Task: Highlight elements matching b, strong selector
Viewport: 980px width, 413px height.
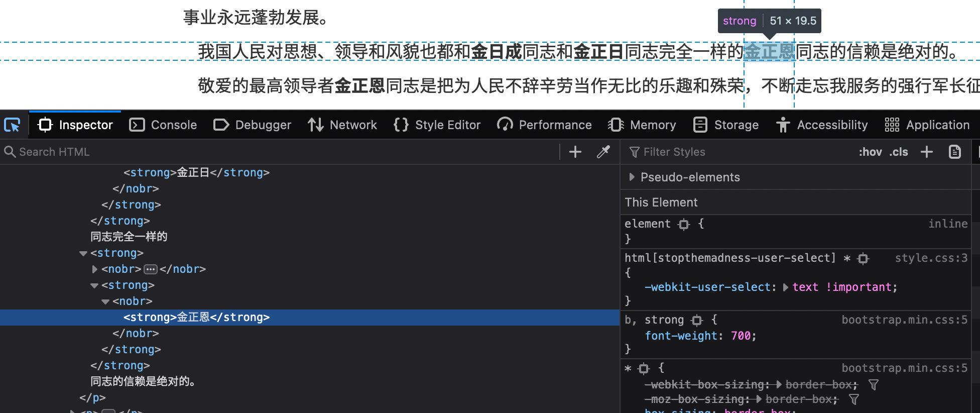Action: (x=697, y=320)
